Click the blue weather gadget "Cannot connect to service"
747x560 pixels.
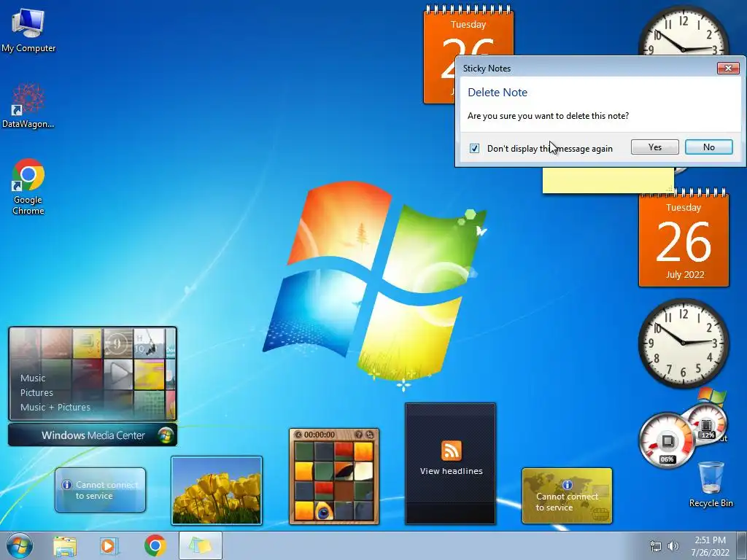point(100,490)
